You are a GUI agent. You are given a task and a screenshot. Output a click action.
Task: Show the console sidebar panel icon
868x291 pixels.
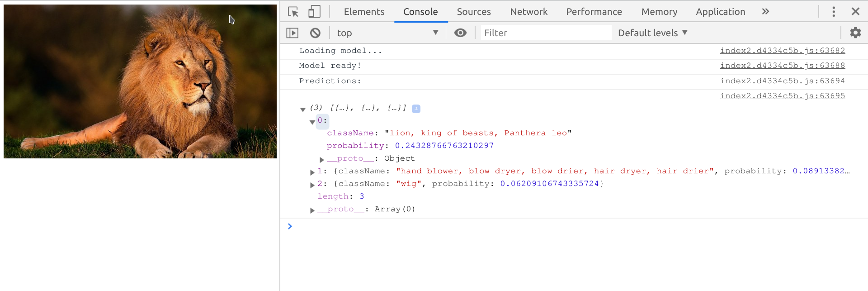coord(292,33)
